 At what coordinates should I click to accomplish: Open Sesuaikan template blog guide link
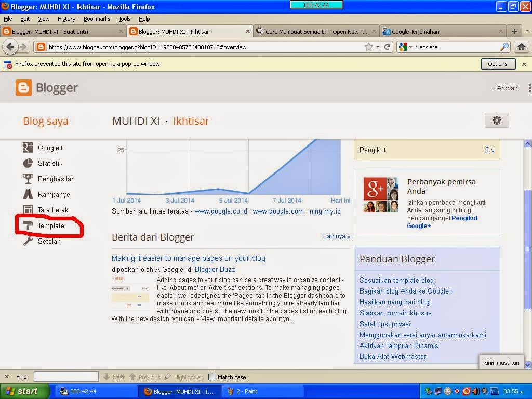pos(396,280)
